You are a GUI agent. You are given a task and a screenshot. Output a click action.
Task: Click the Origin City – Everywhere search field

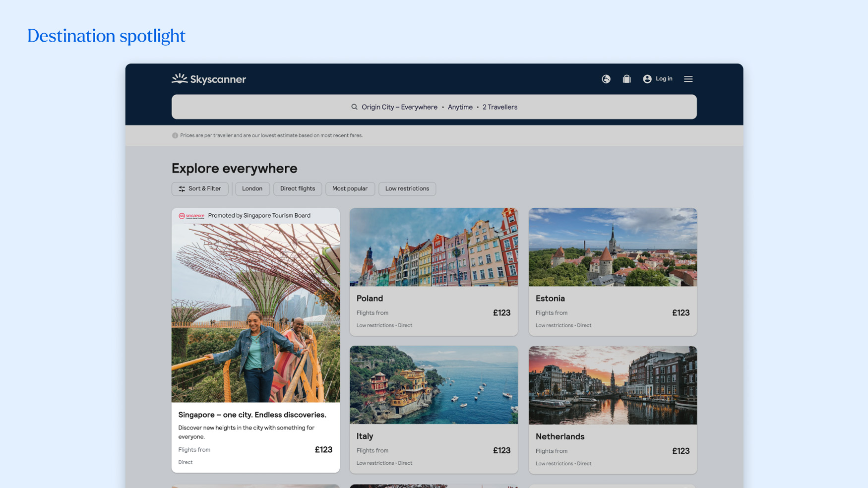click(399, 107)
